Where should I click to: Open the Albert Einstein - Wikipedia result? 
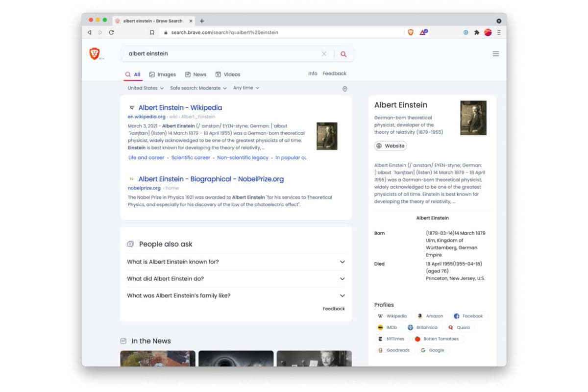(180, 107)
